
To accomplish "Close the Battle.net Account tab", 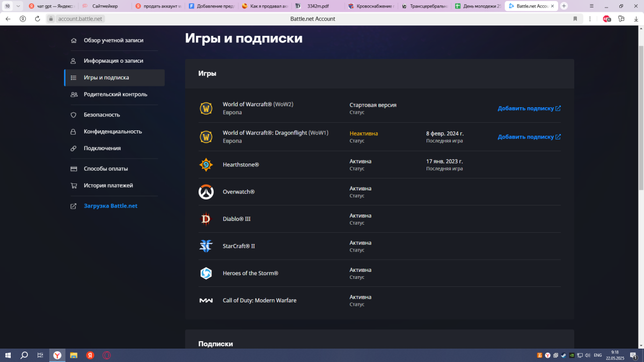I will 552,6.
